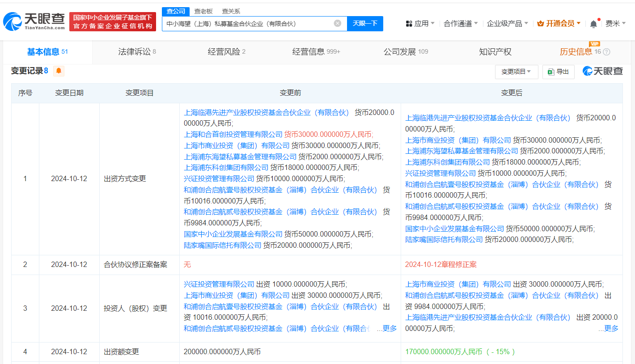Open the link 国家中小企业发展基金有限公司
Image resolution: width=635 pixels, height=364 pixels.
click(x=234, y=233)
